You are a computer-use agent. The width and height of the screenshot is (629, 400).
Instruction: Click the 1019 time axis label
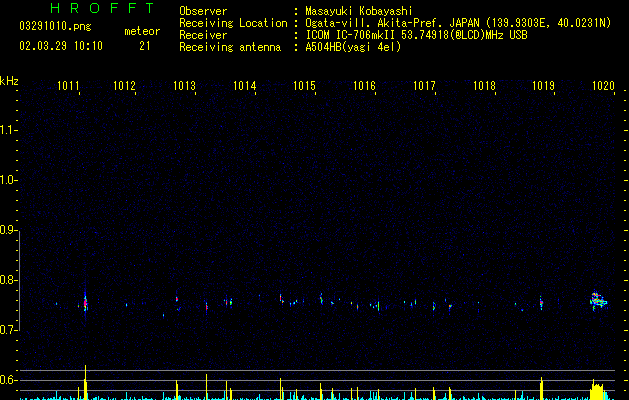tap(543, 86)
